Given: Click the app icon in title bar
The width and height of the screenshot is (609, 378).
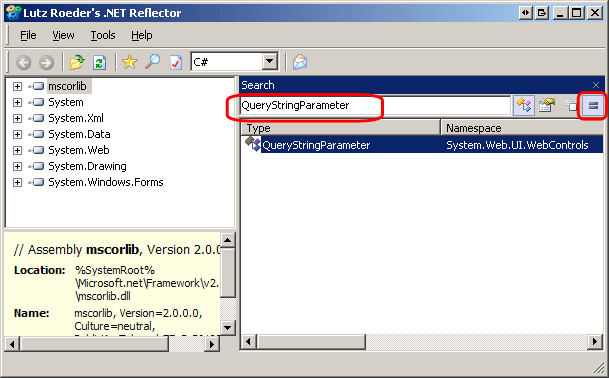Looking at the screenshot, I should pos(14,12).
